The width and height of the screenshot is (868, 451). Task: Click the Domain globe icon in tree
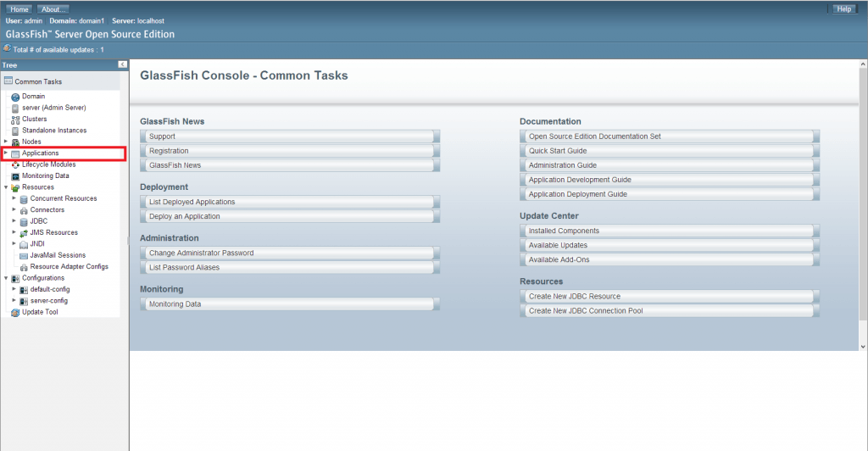15,97
